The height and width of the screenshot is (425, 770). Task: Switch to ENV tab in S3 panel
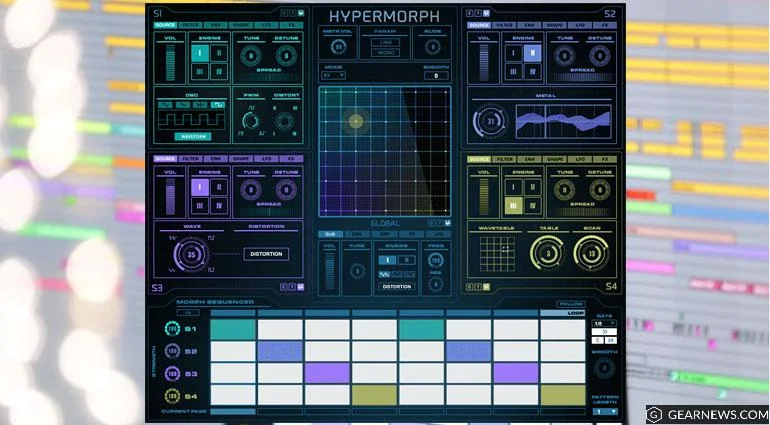pos(216,159)
